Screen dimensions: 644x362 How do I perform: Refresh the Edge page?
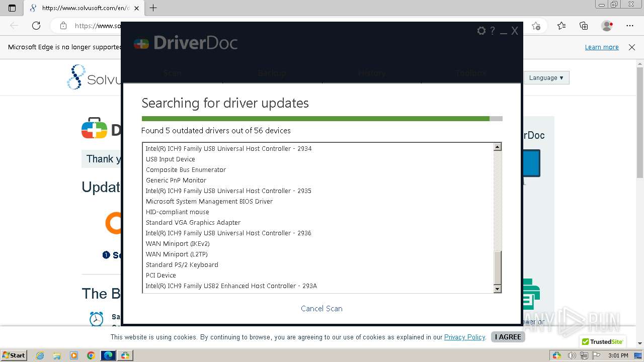coord(36,26)
